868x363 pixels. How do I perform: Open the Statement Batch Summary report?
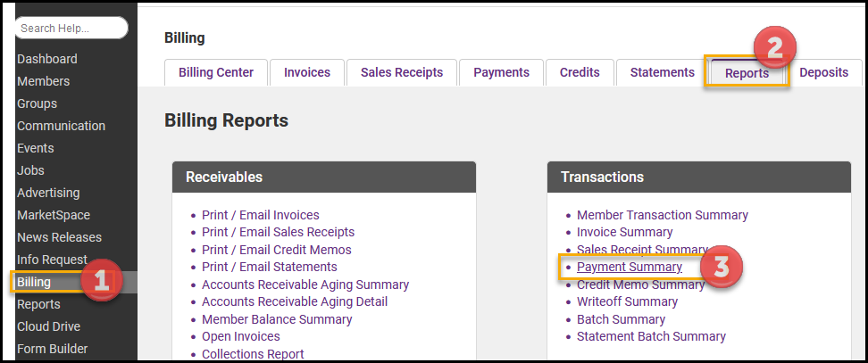click(651, 336)
